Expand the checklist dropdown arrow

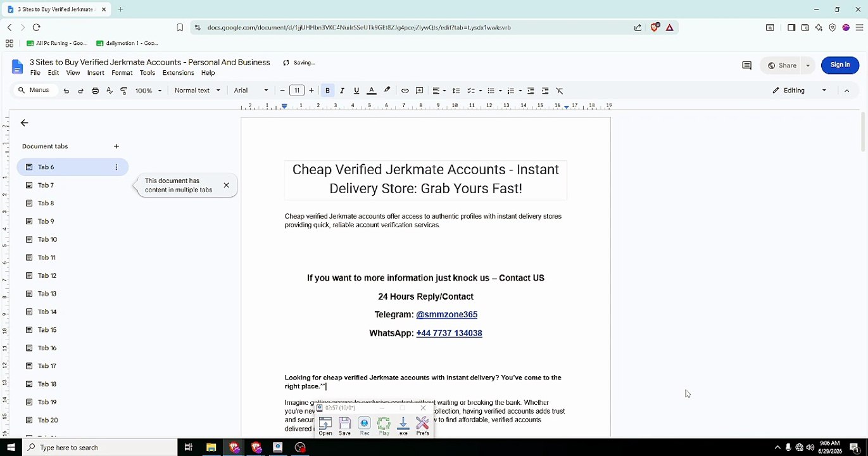click(x=481, y=91)
